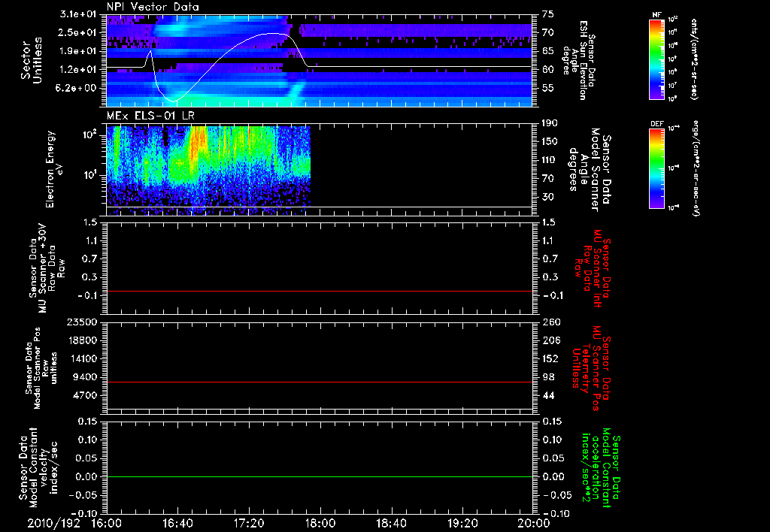Select the NF color bar scale
This screenshot has width=770, height=532.
[x=656, y=59]
